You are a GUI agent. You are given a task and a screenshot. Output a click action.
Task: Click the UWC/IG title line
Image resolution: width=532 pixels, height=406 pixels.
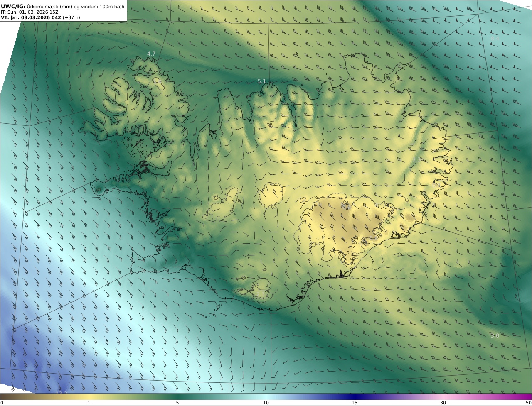click(63, 6)
